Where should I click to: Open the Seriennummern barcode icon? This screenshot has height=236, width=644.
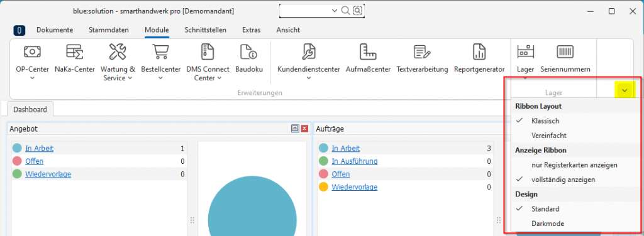[x=565, y=51]
